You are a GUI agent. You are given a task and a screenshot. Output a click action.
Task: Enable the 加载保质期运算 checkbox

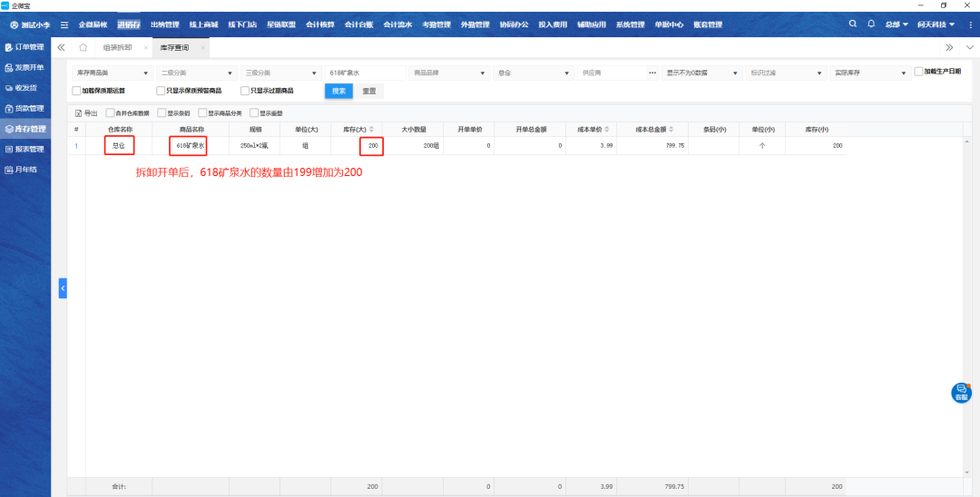pyautogui.click(x=77, y=91)
